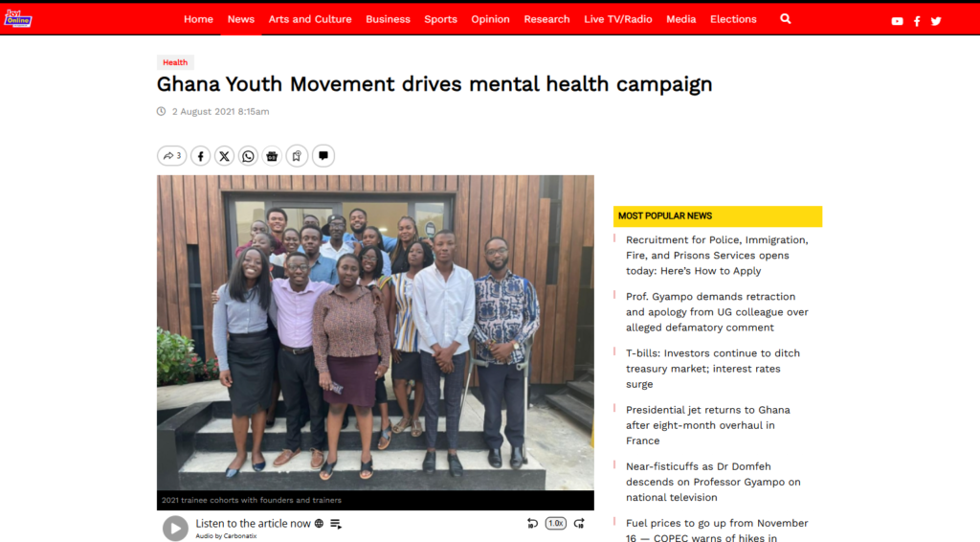Viewport: 980px width, 542px height.
Task: Visit the YouTube channel icon
Action: [x=897, y=21]
